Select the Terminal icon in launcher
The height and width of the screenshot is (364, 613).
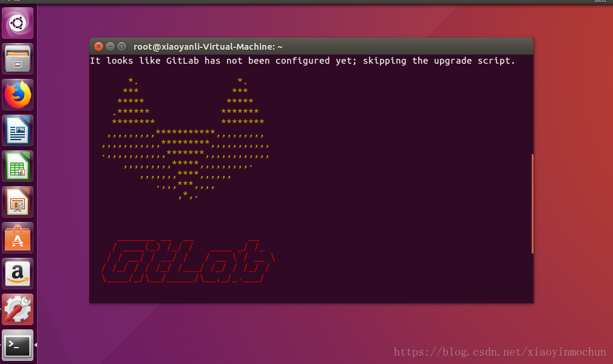[18, 345]
